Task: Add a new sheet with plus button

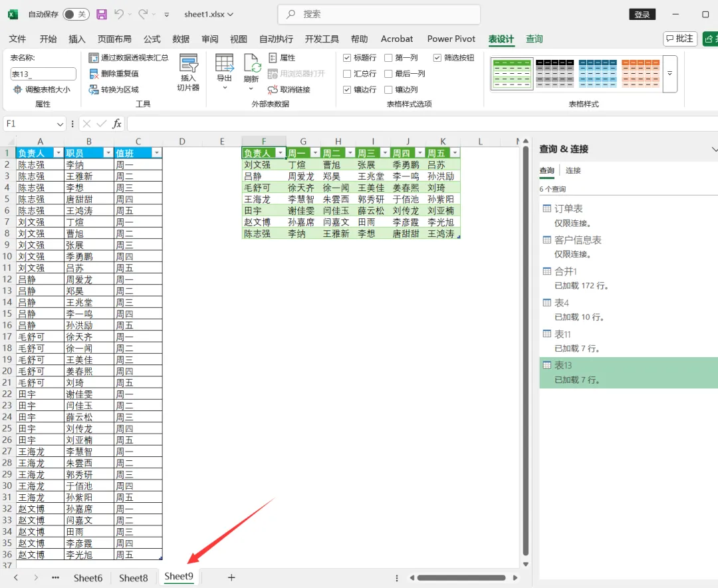Action: (231, 577)
